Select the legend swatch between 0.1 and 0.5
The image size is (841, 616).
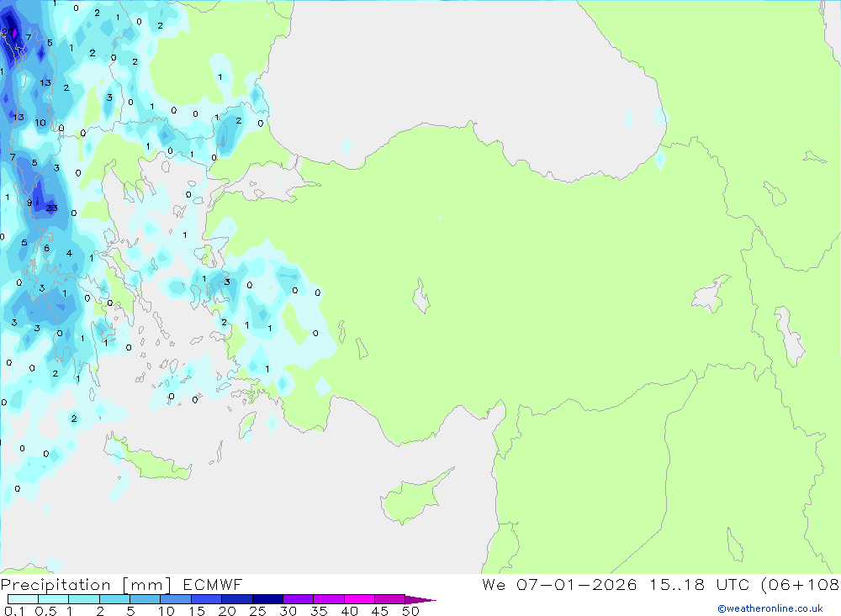pyautogui.click(x=23, y=599)
